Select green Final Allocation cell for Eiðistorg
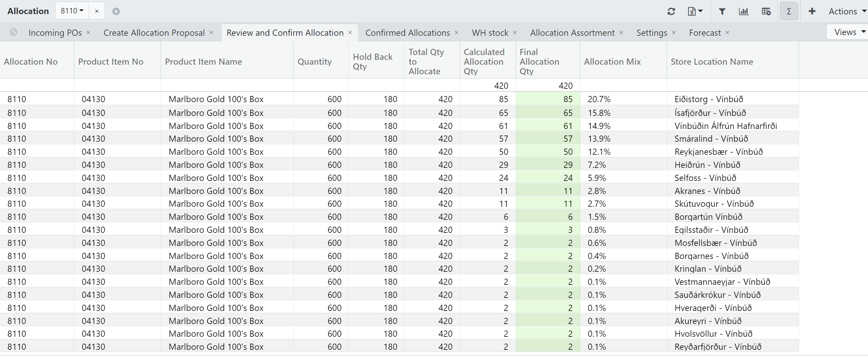Viewport: 868px width, 356px height. pos(548,99)
